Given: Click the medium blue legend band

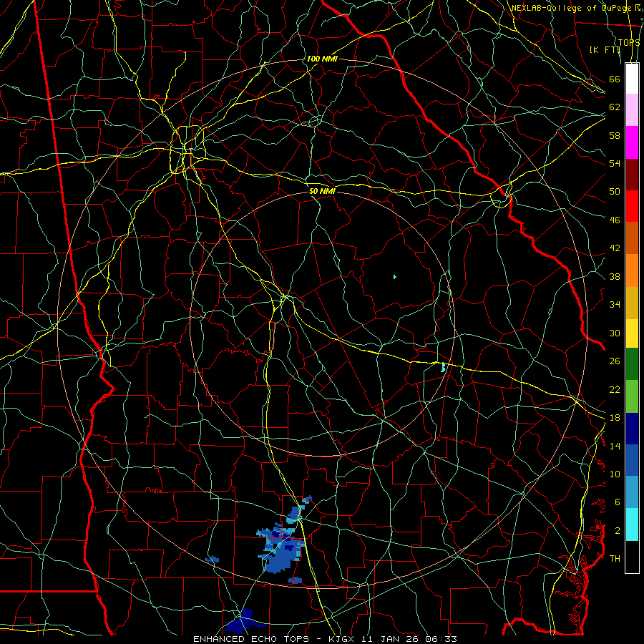Looking at the screenshot, I should click(x=632, y=460).
